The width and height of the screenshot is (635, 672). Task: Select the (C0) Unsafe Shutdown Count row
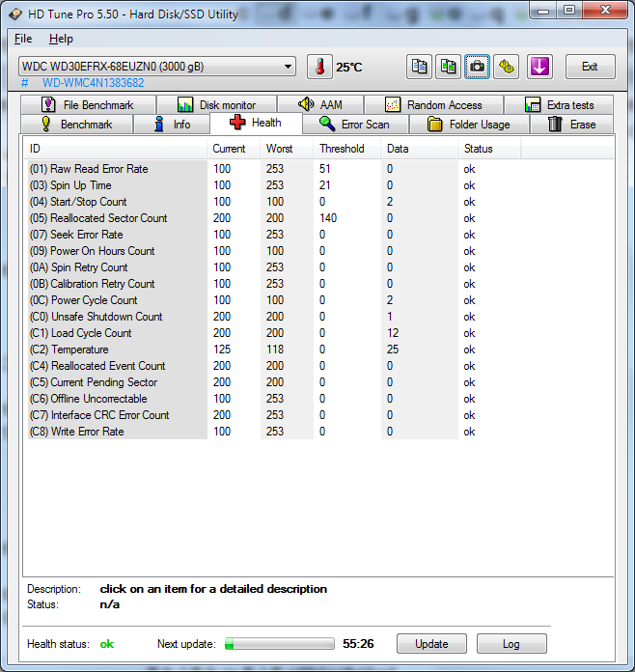(x=274, y=317)
